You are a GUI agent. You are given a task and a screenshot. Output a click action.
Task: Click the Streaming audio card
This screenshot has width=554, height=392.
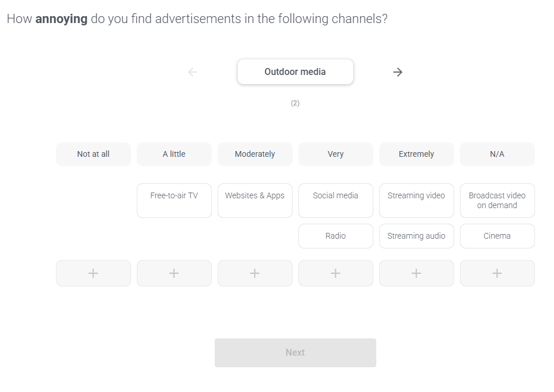pyautogui.click(x=417, y=236)
